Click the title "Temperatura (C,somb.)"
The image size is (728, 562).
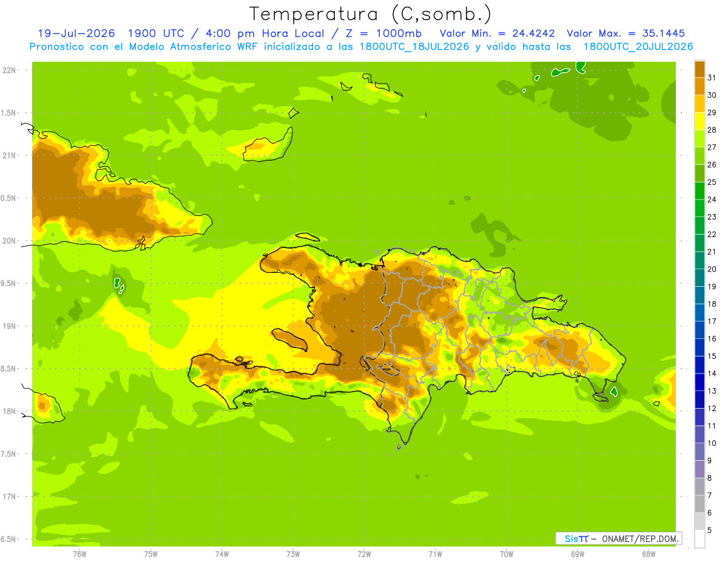(x=371, y=14)
